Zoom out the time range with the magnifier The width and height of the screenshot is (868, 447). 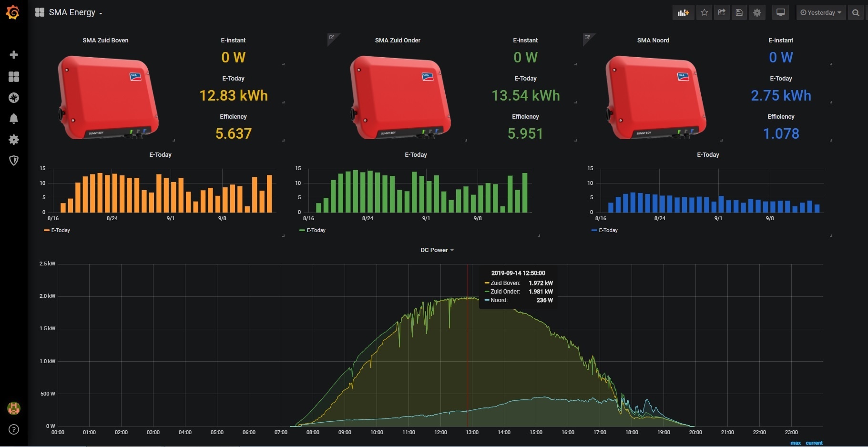(x=856, y=12)
